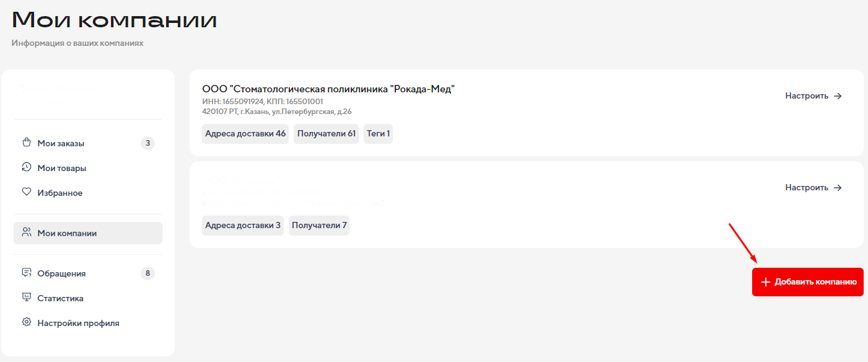
Task: Click the chart icon beside Статистика
Action: (27, 298)
